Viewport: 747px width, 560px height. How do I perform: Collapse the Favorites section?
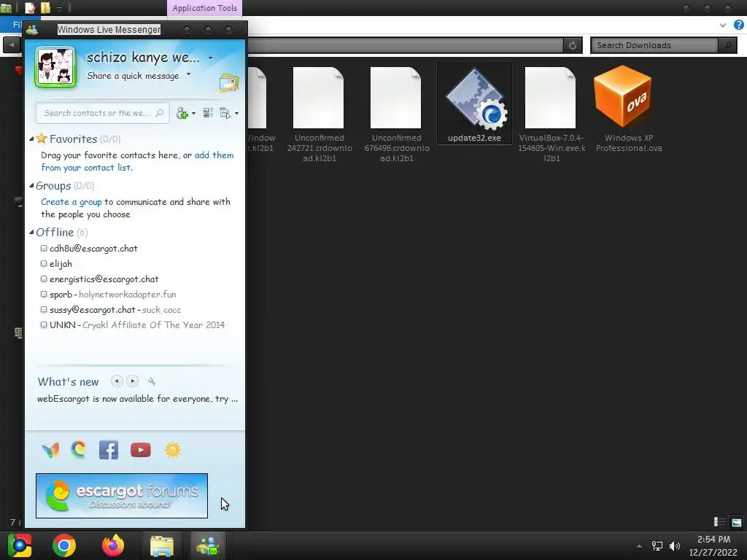coord(31,139)
